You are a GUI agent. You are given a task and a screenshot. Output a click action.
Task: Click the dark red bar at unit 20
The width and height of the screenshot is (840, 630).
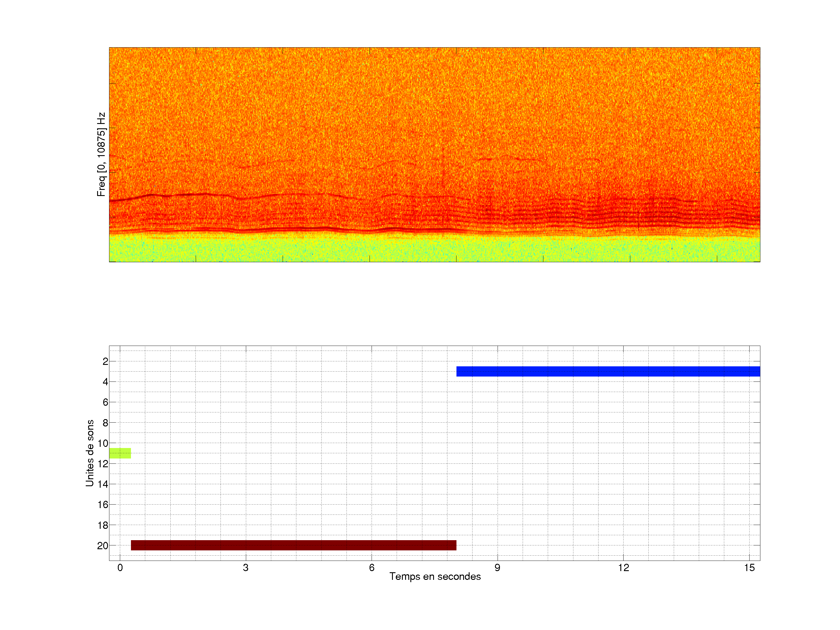point(293,545)
